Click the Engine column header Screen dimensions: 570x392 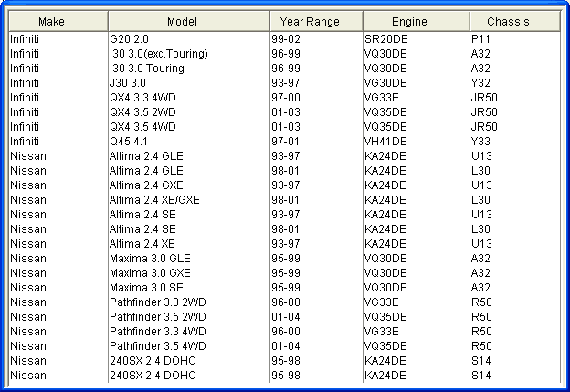[x=417, y=21]
